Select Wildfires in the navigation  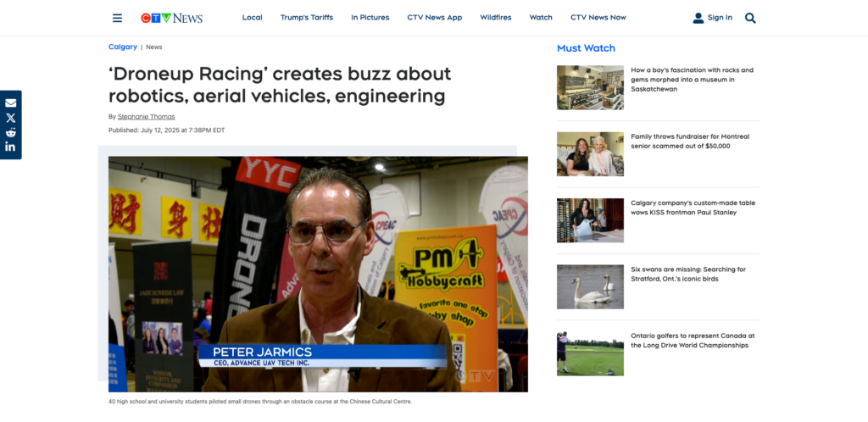495,18
